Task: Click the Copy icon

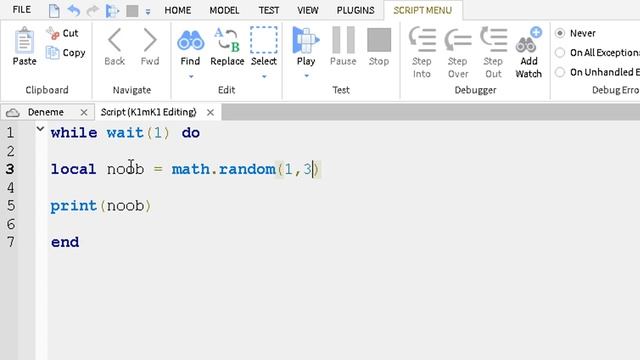Action: [x=53, y=53]
